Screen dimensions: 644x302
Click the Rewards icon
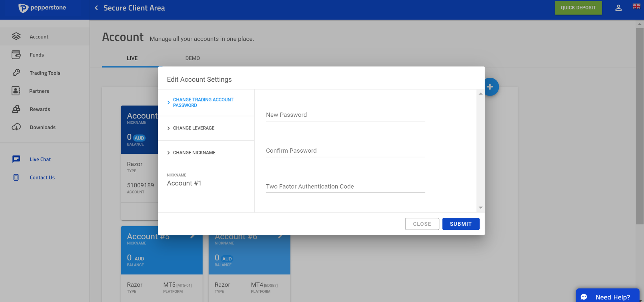pyautogui.click(x=16, y=109)
